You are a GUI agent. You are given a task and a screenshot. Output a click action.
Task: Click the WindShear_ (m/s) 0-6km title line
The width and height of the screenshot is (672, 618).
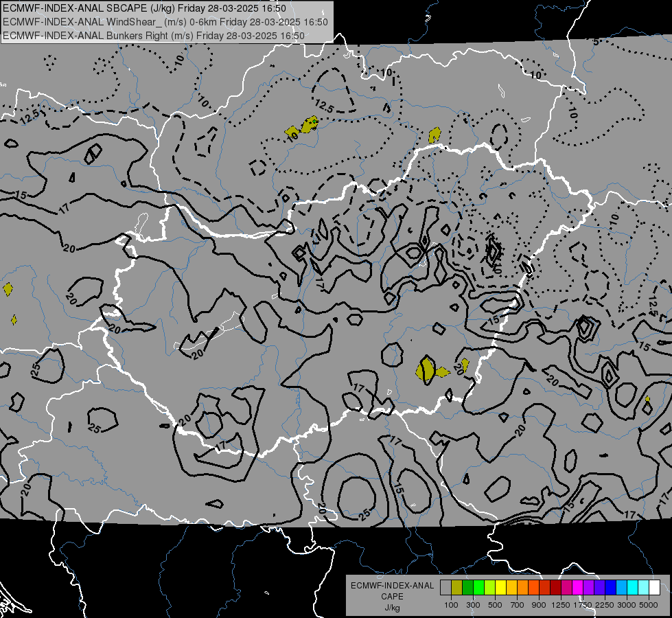coord(165,22)
